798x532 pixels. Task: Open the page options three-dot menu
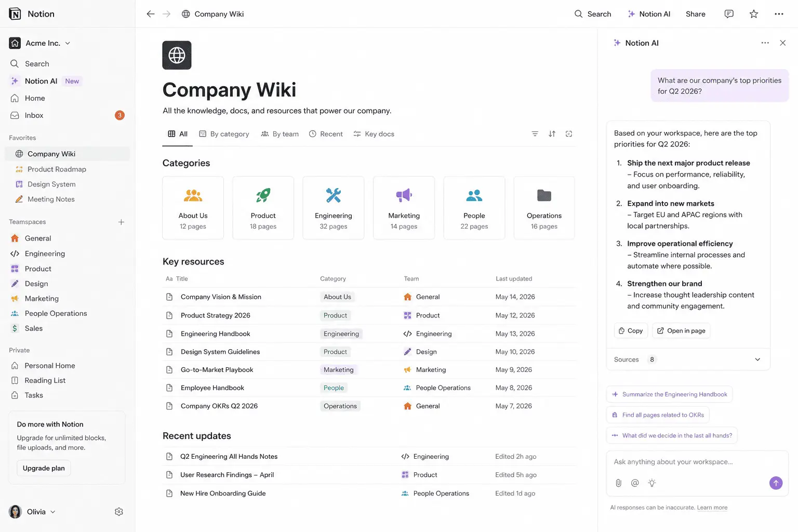(779, 14)
